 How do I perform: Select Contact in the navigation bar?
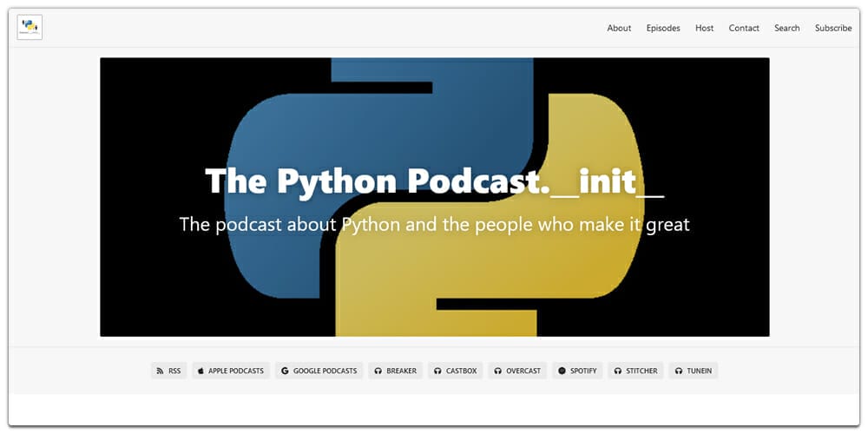click(744, 29)
